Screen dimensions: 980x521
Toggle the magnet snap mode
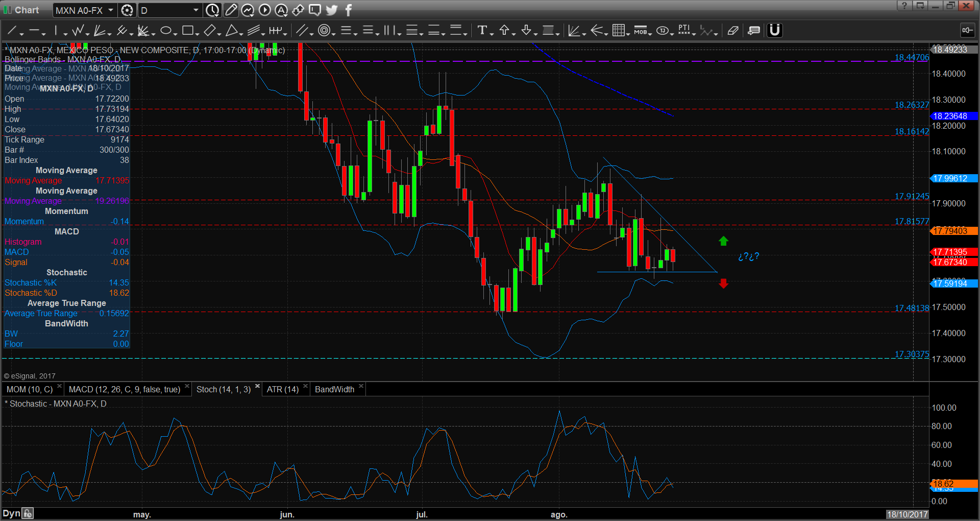[775, 31]
